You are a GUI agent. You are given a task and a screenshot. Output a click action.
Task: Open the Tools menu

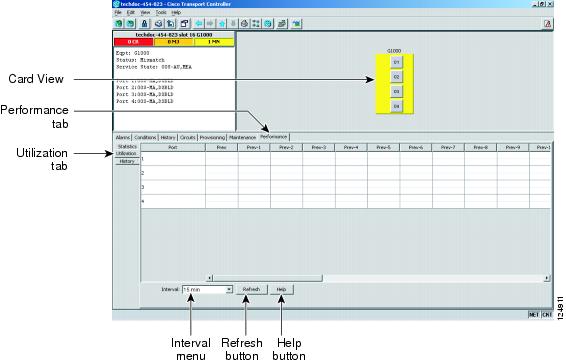coord(161,12)
